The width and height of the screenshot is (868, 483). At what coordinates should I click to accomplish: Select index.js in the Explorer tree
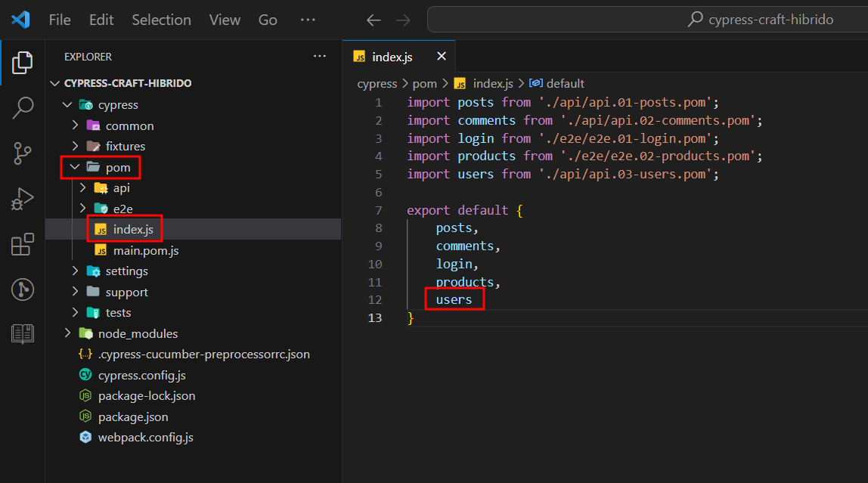pyautogui.click(x=133, y=230)
